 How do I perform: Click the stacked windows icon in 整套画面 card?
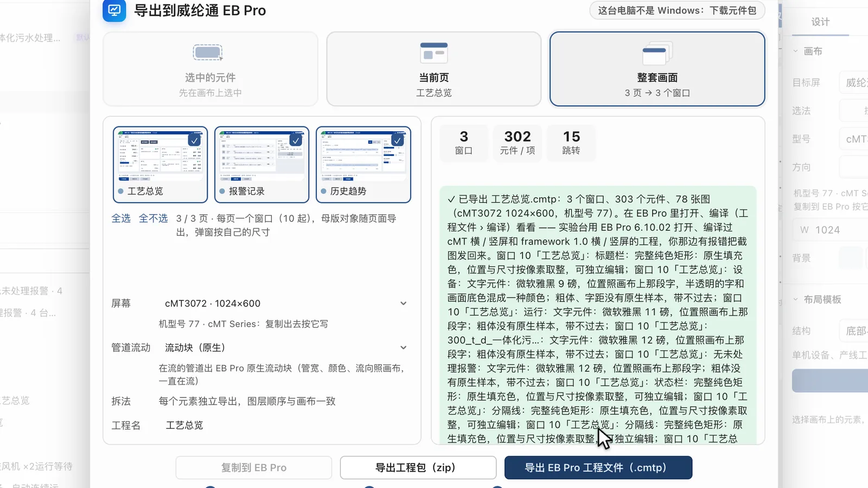tap(657, 54)
